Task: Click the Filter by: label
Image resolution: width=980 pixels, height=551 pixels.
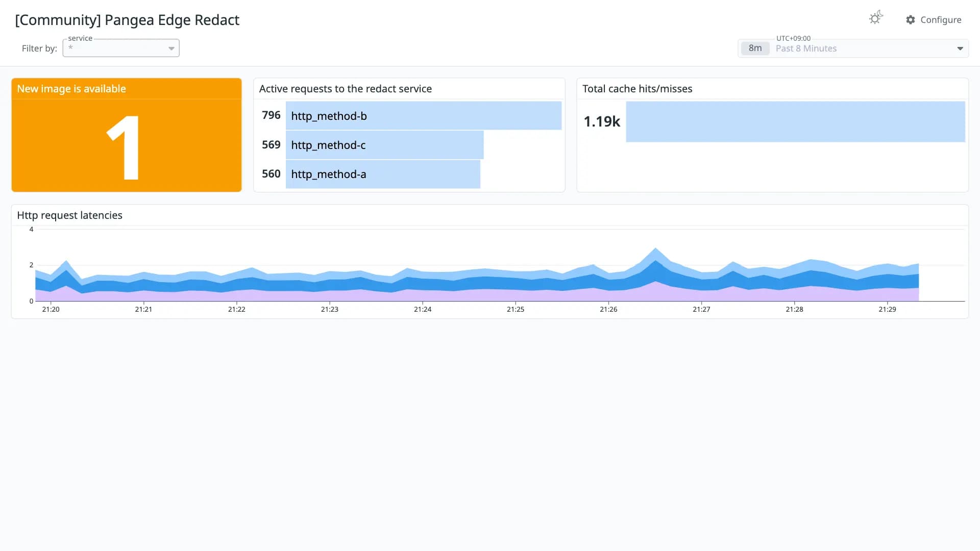Action: click(x=39, y=48)
